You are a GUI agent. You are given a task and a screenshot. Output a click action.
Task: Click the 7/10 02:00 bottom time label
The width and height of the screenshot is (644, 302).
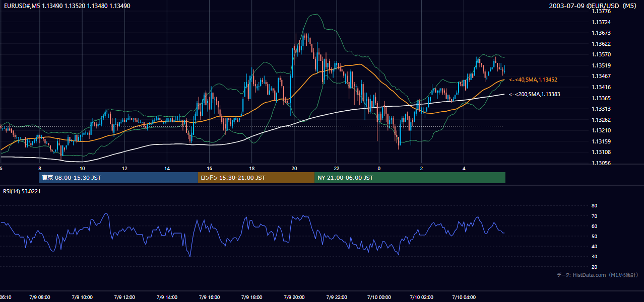click(421, 297)
